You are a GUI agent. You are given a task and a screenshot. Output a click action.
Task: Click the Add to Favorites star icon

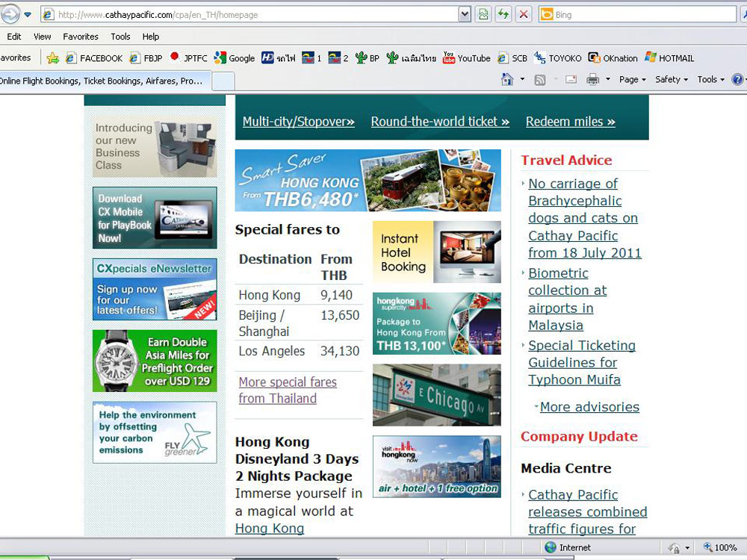[52, 58]
